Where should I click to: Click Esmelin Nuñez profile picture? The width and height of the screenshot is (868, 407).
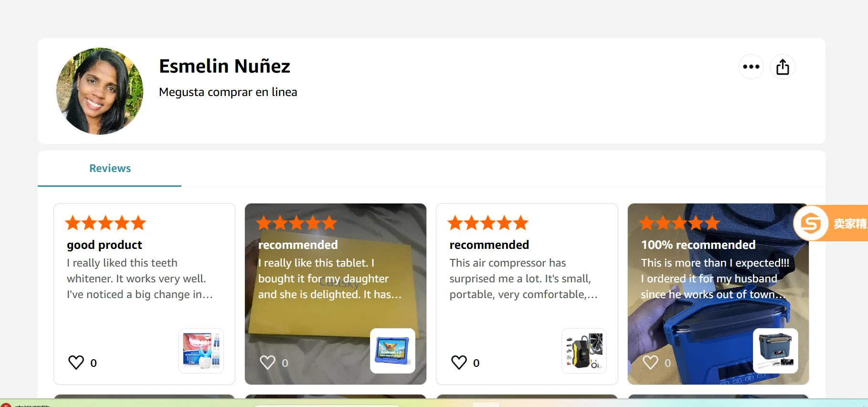click(100, 91)
